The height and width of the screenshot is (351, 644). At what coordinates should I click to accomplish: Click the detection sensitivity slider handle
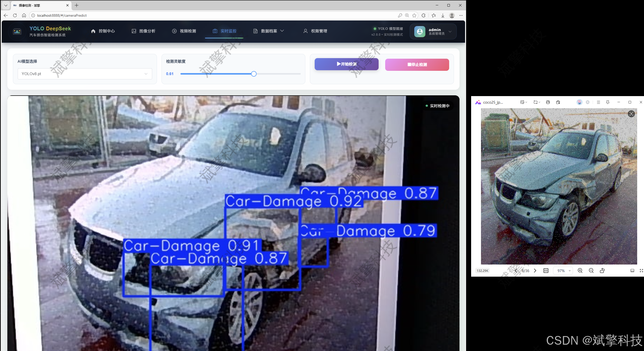[254, 74]
